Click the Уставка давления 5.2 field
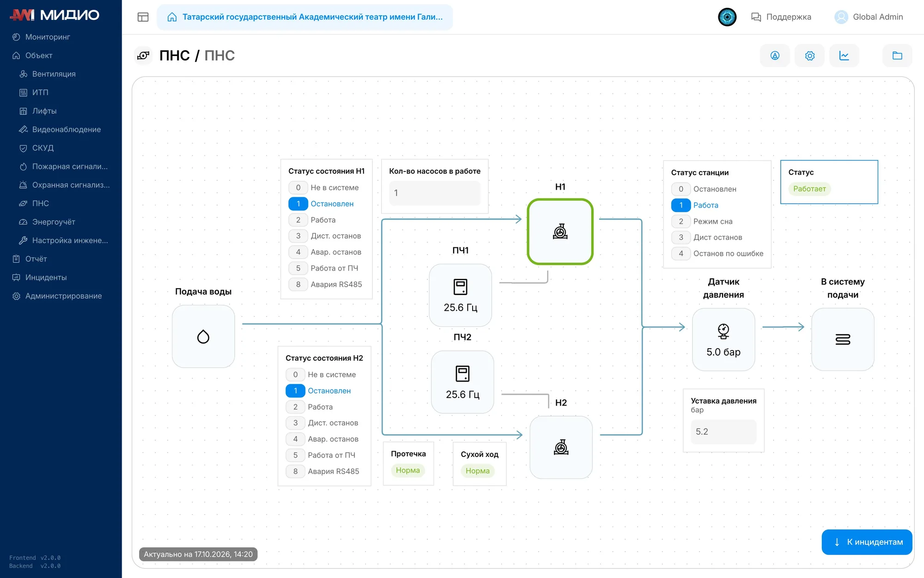 pos(723,431)
